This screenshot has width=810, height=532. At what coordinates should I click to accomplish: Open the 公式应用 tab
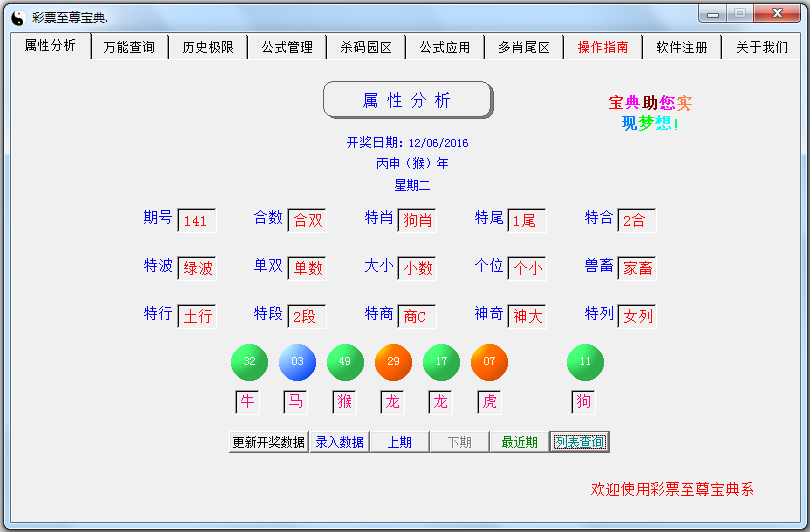[x=445, y=48]
